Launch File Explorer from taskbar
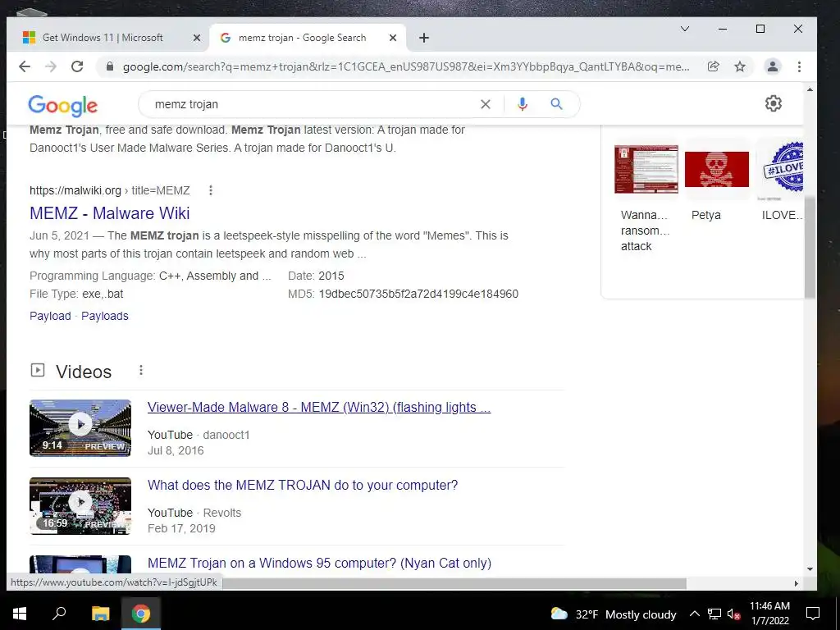This screenshot has width=840, height=630. click(x=100, y=614)
